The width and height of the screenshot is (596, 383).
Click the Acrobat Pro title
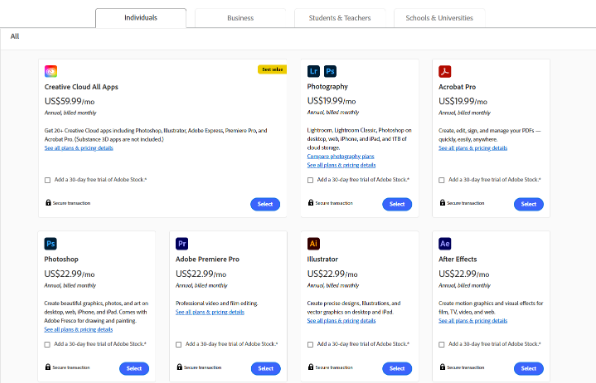tap(457, 87)
